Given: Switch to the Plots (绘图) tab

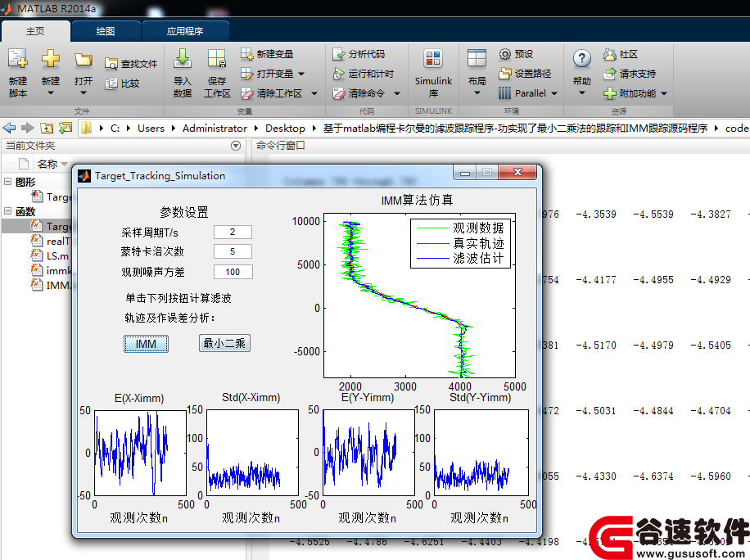Looking at the screenshot, I should tap(106, 31).
